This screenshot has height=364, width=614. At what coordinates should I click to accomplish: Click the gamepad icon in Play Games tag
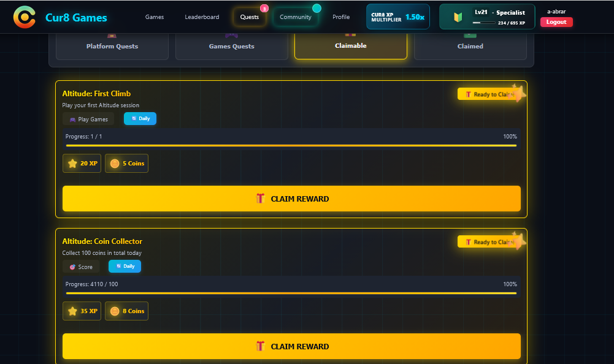[72, 119]
